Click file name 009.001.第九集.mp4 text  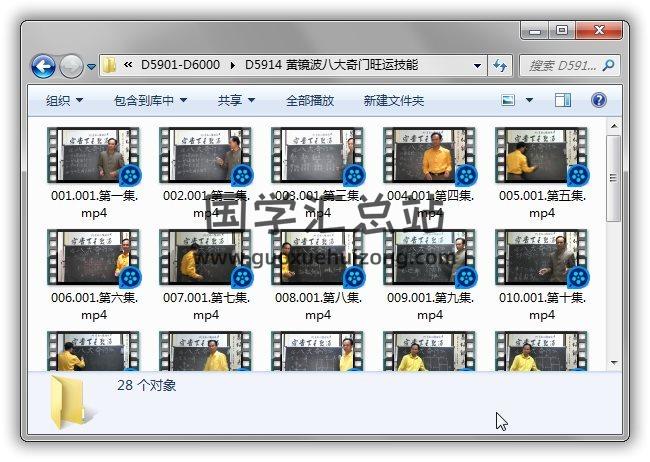(430, 306)
